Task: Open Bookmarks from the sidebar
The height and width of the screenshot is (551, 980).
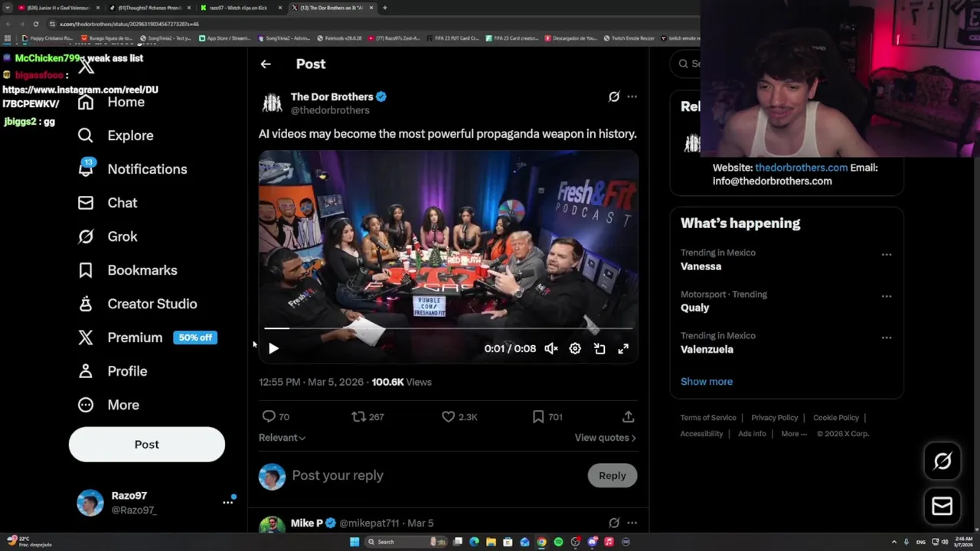Action: pyautogui.click(x=127, y=270)
